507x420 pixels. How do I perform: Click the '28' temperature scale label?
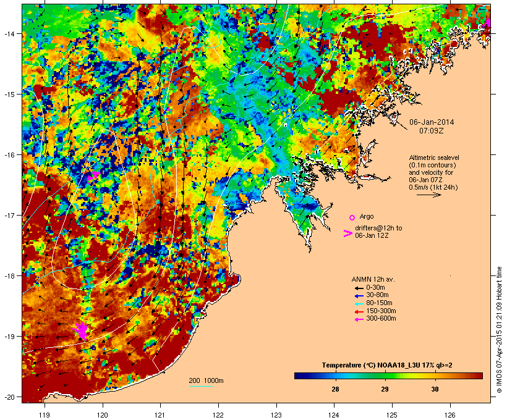tap(335, 389)
